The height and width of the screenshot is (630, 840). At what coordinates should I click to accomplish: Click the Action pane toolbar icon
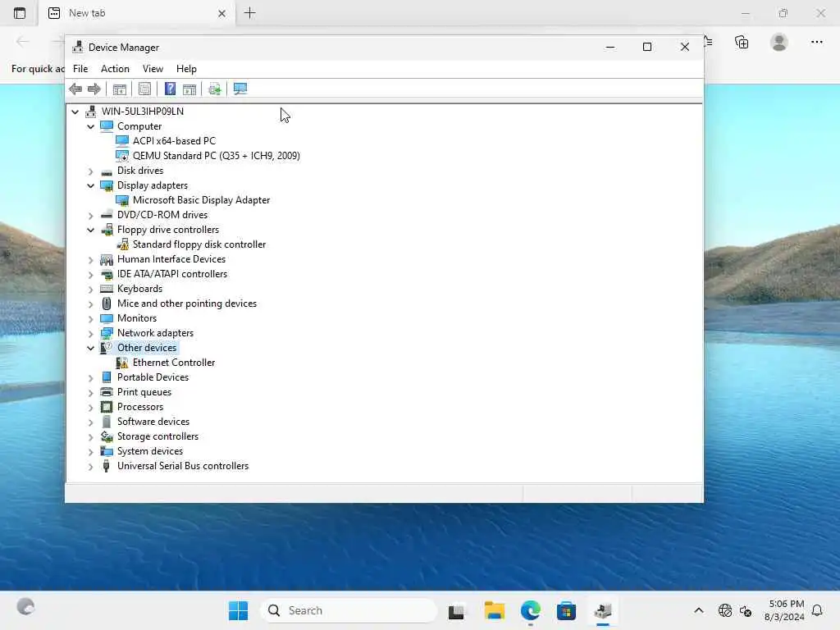(189, 89)
